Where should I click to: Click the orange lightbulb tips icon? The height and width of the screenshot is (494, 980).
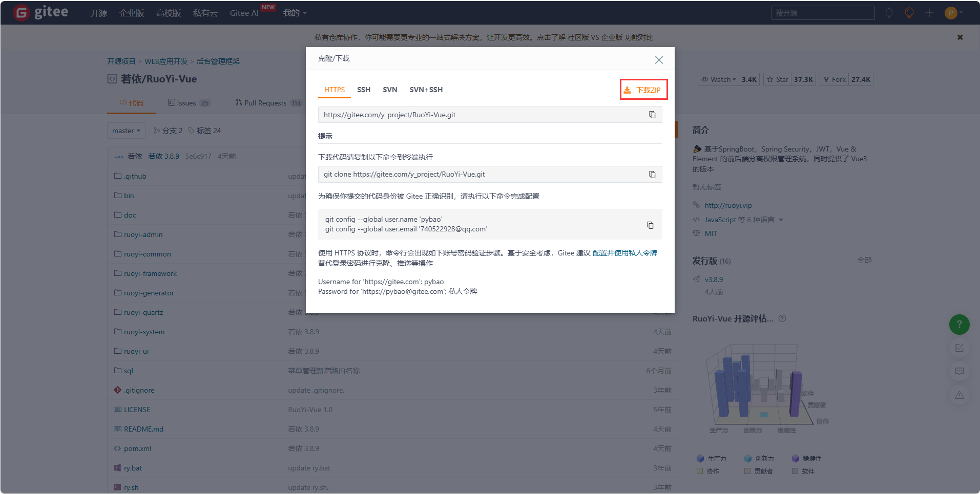[x=909, y=13]
